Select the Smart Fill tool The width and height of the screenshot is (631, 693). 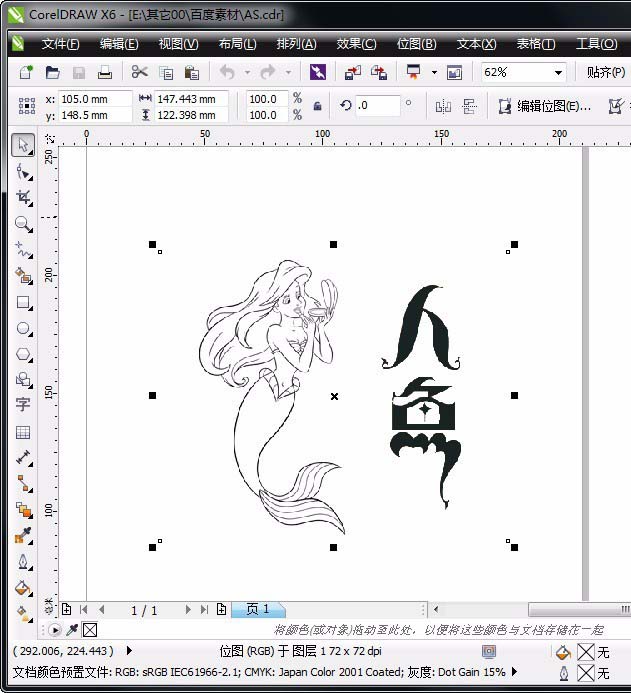(x=23, y=276)
